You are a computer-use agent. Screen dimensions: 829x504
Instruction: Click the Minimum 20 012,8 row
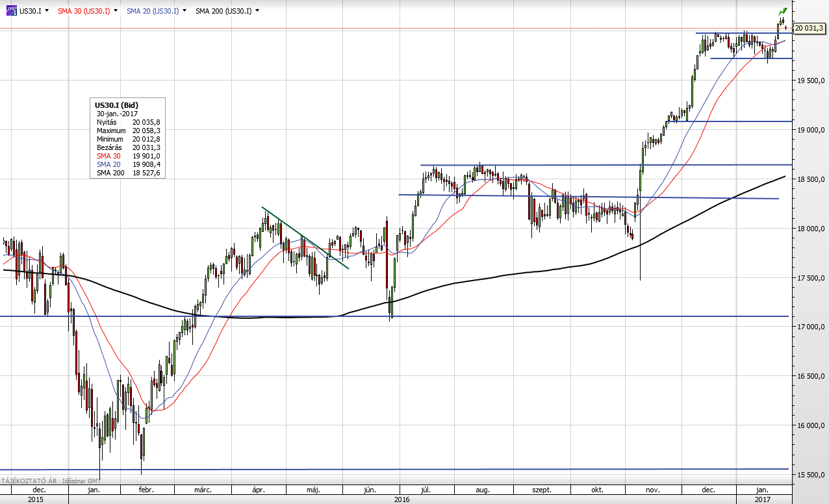pyautogui.click(x=128, y=139)
